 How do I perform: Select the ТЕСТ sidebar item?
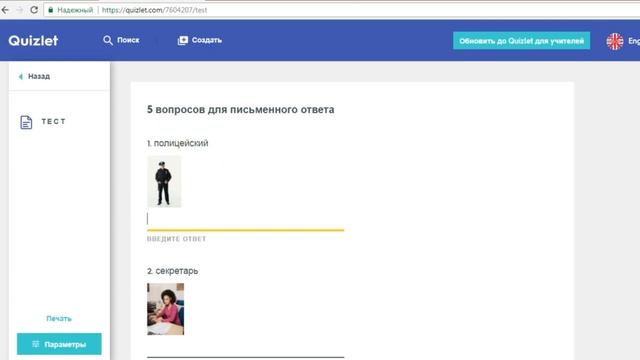pyautogui.click(x=53, y=122)
